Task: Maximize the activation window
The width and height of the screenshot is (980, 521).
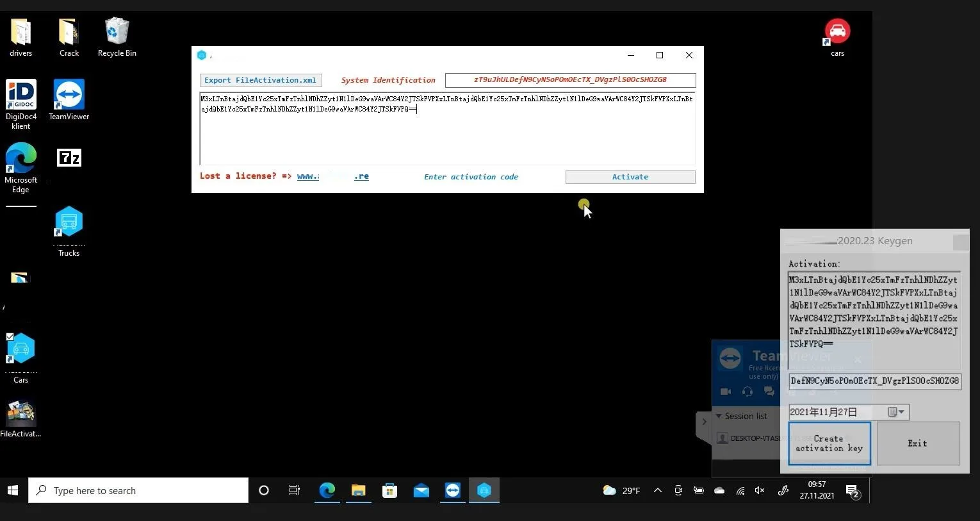Action: pos(660,55)
